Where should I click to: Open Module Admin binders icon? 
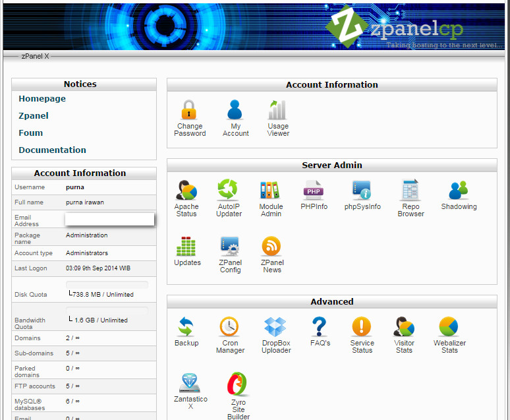270,190
